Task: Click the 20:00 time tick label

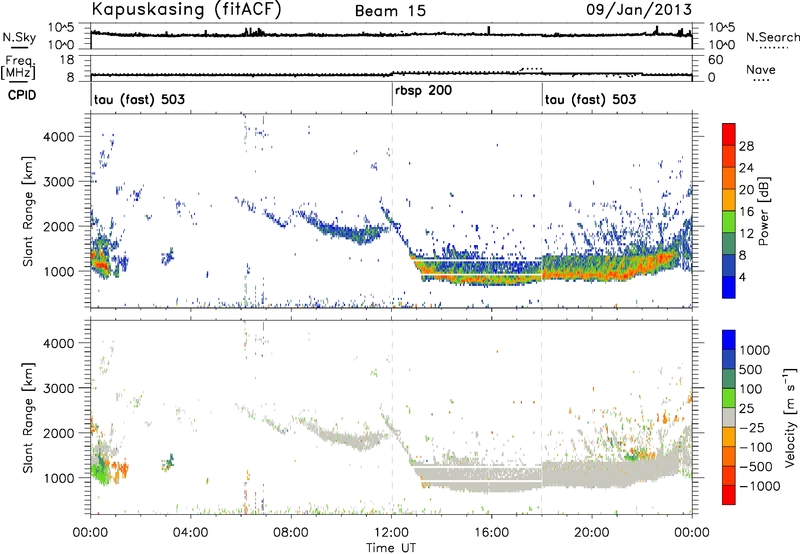Action: coord(591,533)
